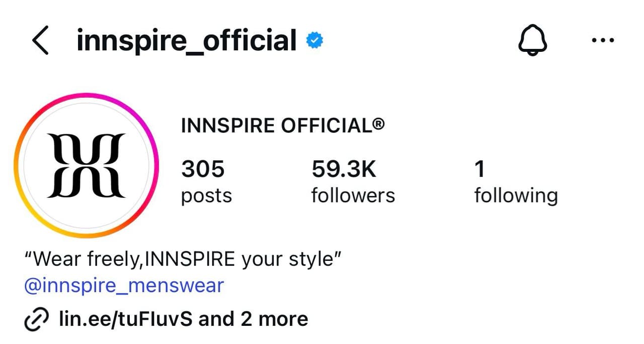Open the three-dot more options menu
Viewport: 644px width, 344px height.
603,41
